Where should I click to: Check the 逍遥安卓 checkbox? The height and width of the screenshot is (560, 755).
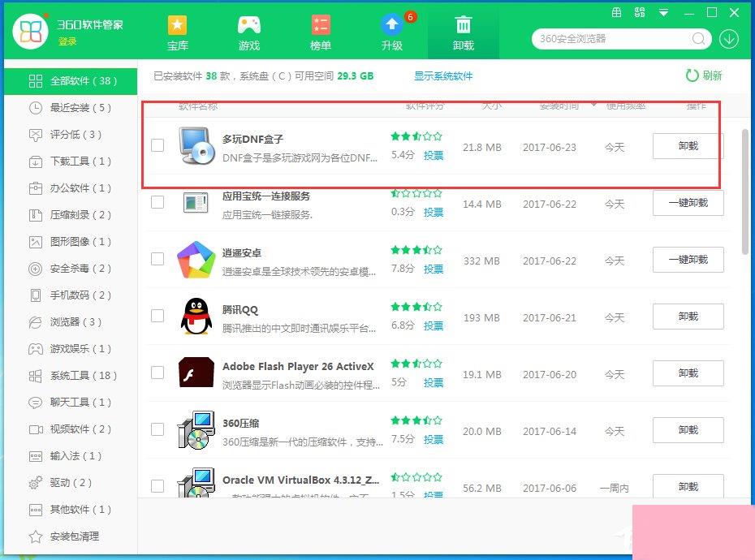tap(157, 259)
